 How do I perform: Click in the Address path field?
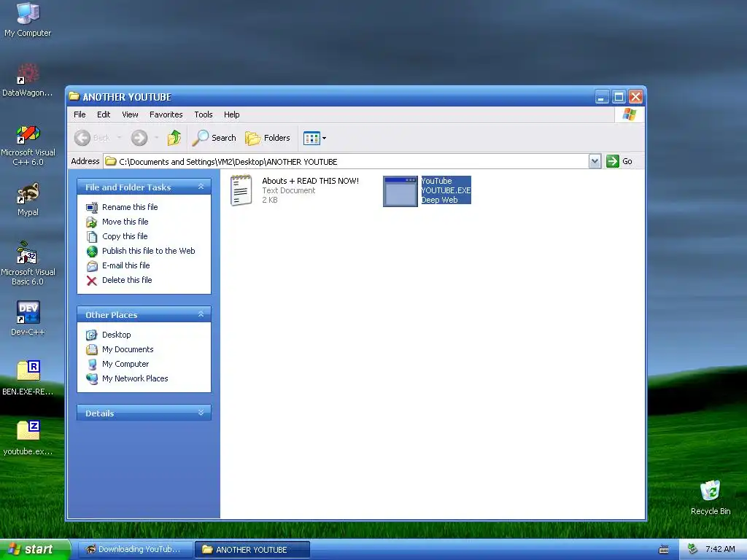(346, 161)
